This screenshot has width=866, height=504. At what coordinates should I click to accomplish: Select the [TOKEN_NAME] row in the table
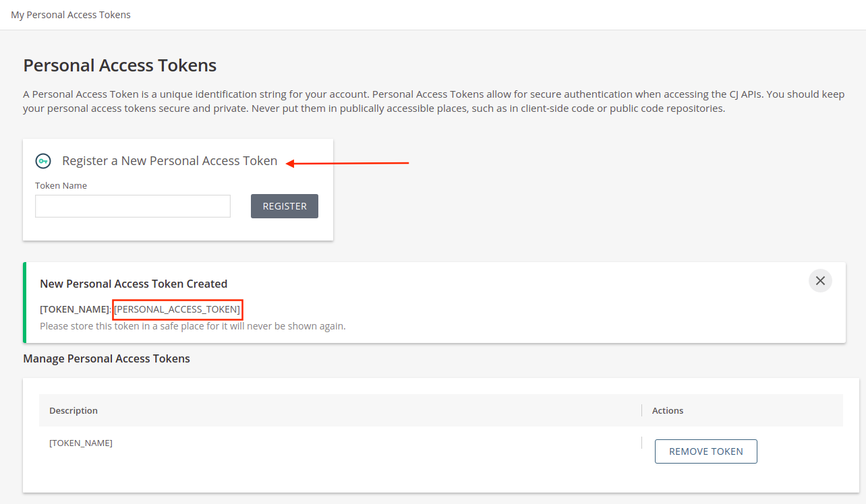pos(81,443)
